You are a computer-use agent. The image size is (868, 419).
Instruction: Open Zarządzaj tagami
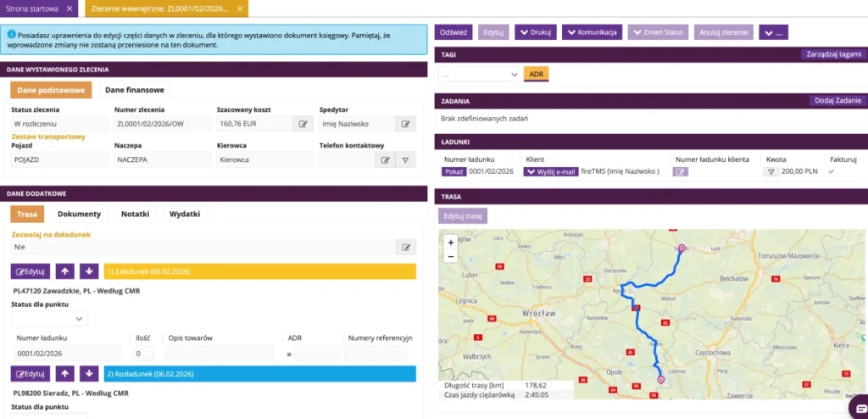[x=833, y=54]
